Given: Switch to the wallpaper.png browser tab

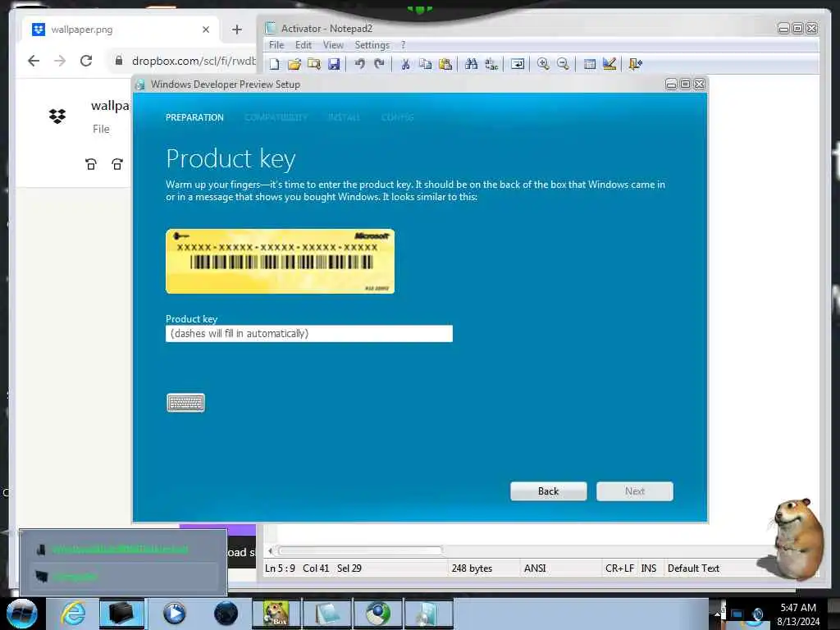Looking at the screenshot, I should 118,30.
